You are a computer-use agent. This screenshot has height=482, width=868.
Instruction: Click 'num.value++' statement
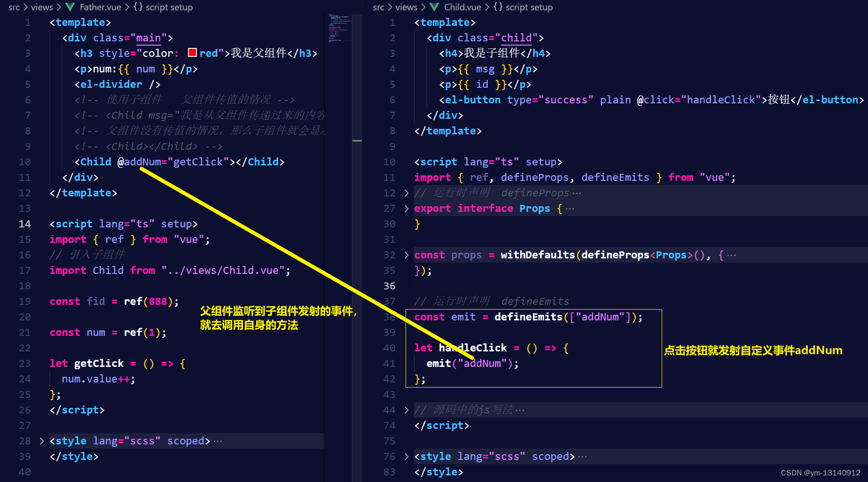coord(98,379)
